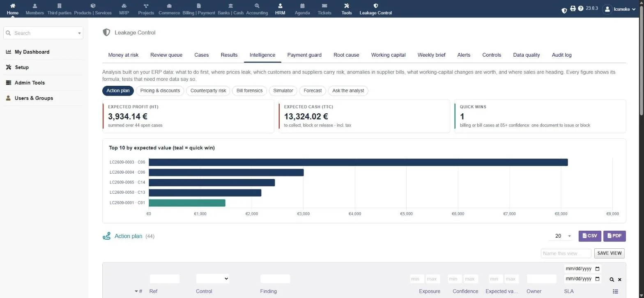Open the sidebar Search dropdown arrow
The image size is (644, 298).
(79, 33)
